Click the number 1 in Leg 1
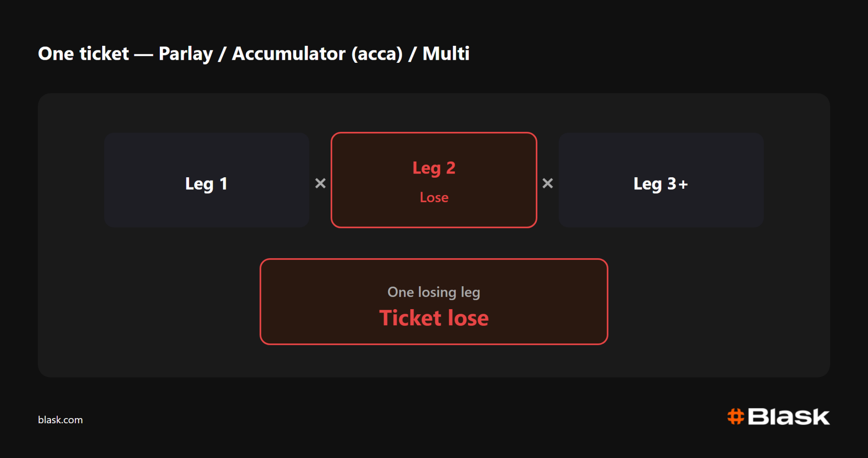 click(223, 184)
